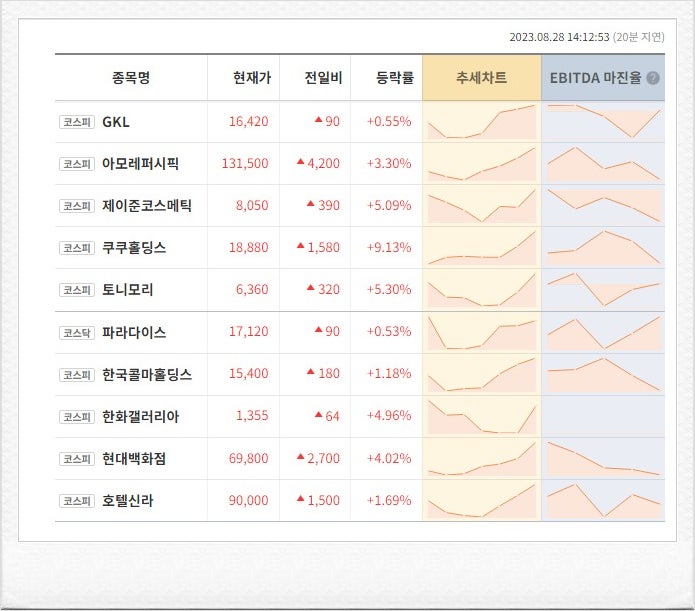
Task: Click the 쿠쿠홀딩스 trend chart thumbnail
Action: click(x=481, y=247)
